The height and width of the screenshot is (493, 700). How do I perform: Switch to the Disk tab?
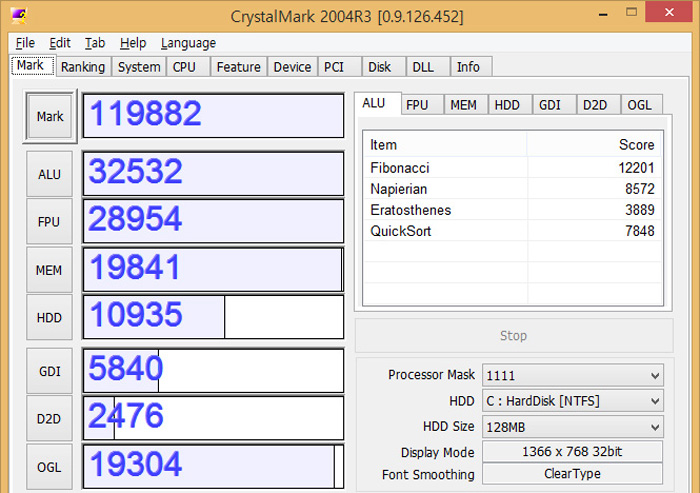click(x=383, y=67)
